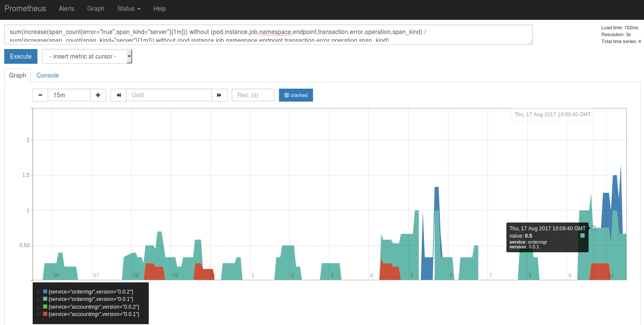The image size is (644, 325).
Task: Select legend label service accountmgr version 0.0.1
Action: pyautogui.click(x=94, y=314)
